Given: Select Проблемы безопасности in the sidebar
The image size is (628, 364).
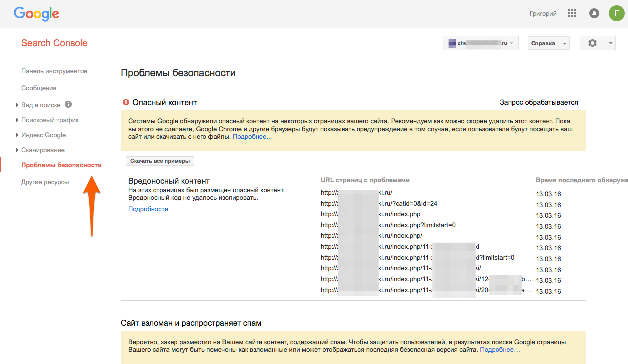Looking at the screenshot, I should click(61, 165).
